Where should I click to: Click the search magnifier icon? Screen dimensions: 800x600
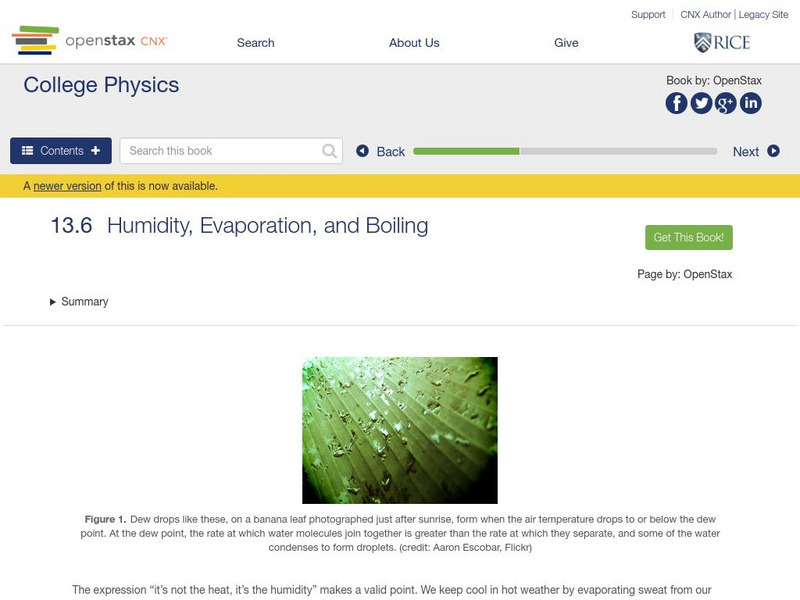point(329,151)
